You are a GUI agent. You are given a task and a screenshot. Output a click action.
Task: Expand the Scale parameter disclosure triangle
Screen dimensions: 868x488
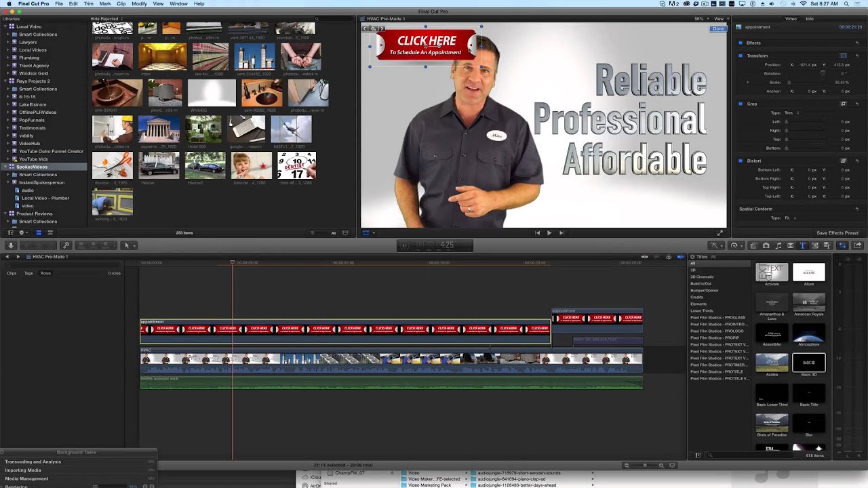tap(748, 82)
